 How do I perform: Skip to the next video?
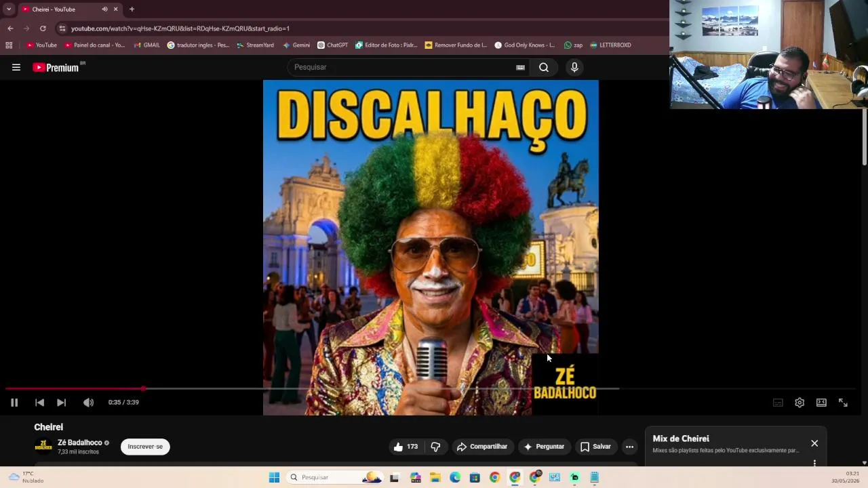pyautogui.click(x=61, y=403)
